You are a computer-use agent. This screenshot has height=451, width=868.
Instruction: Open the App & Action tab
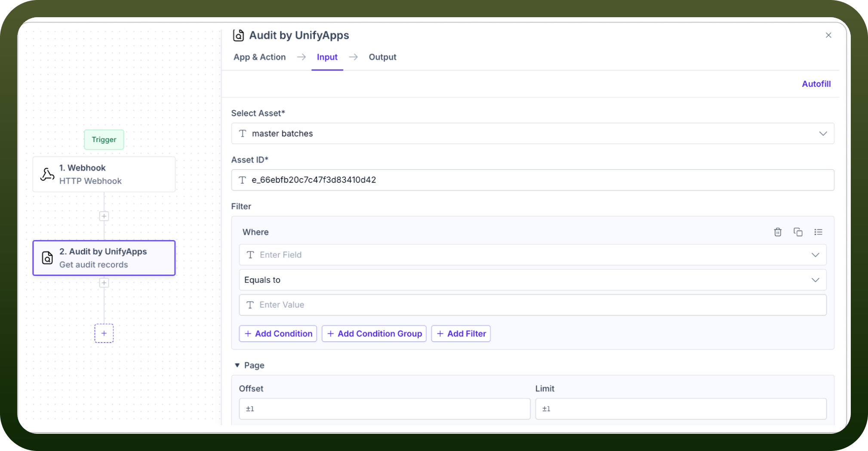click(259, 57)
